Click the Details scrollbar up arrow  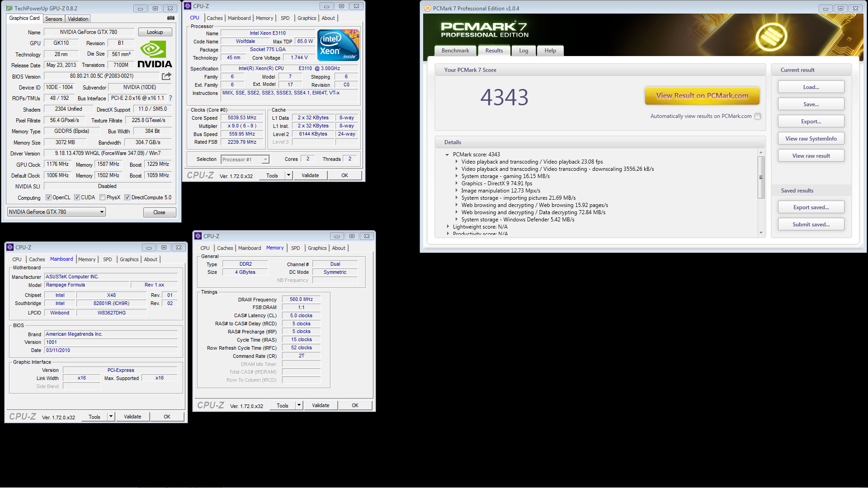click(x=761, y=152)
